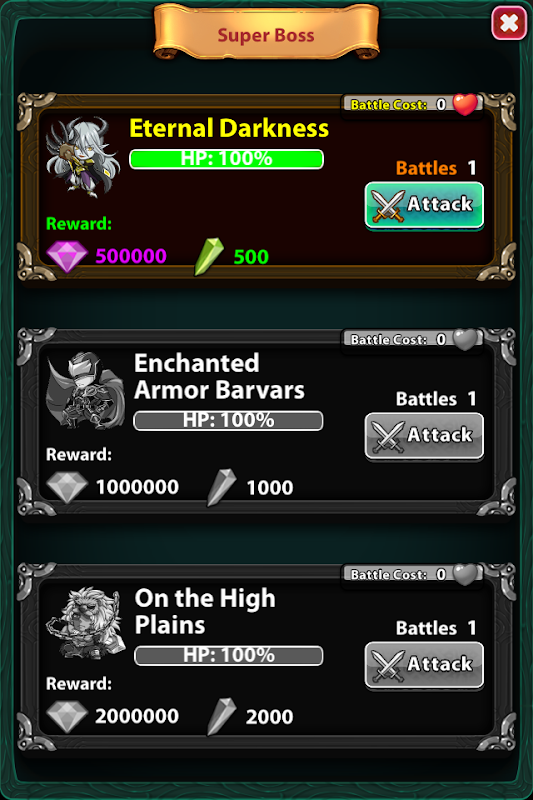Screen dimensions: 533x800
Task: Tap the lion boss portrait
Action: (86, 622)
